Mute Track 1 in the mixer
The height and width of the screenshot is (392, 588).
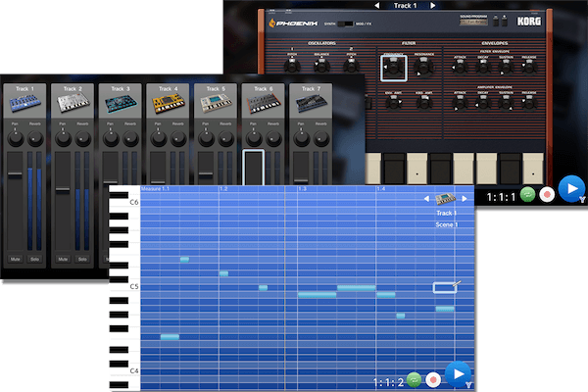coord(14,259)
